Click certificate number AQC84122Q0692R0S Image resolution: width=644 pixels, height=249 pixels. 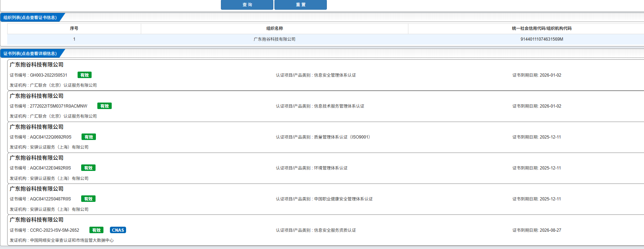(51, 137)
